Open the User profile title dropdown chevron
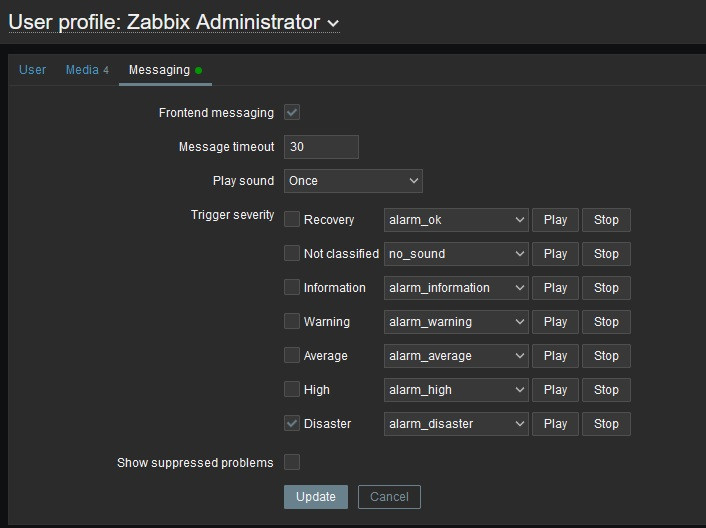 tap(333, 23)
